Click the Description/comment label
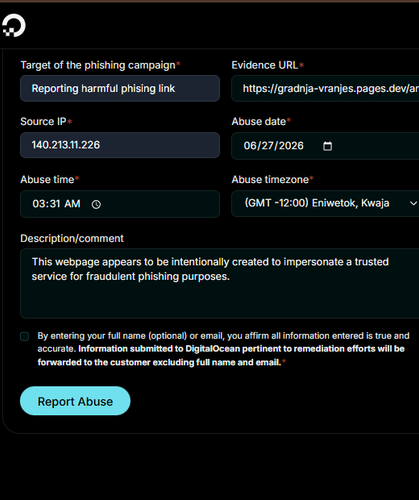The width and height of the screenshot is (419, 500). (72, 239)
